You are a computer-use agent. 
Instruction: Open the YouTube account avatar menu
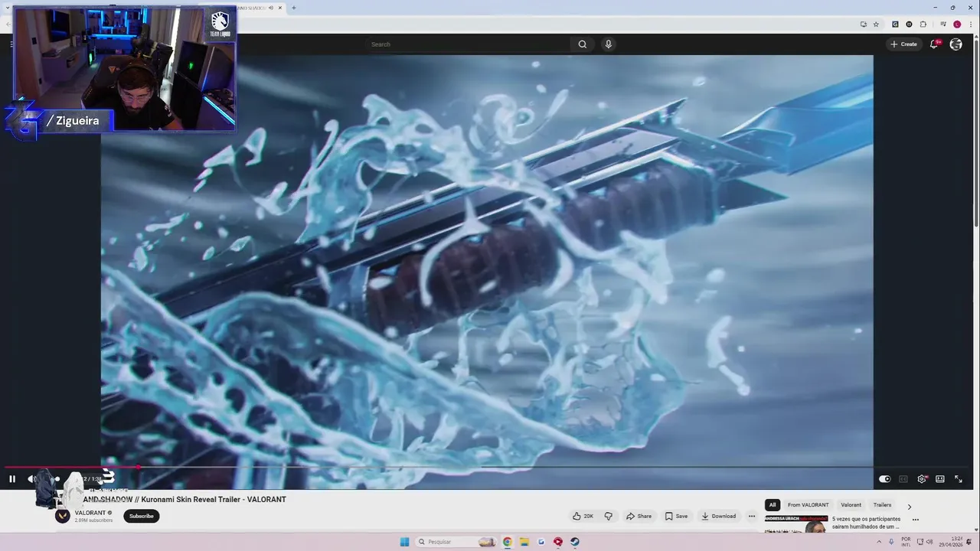point(956,44)
